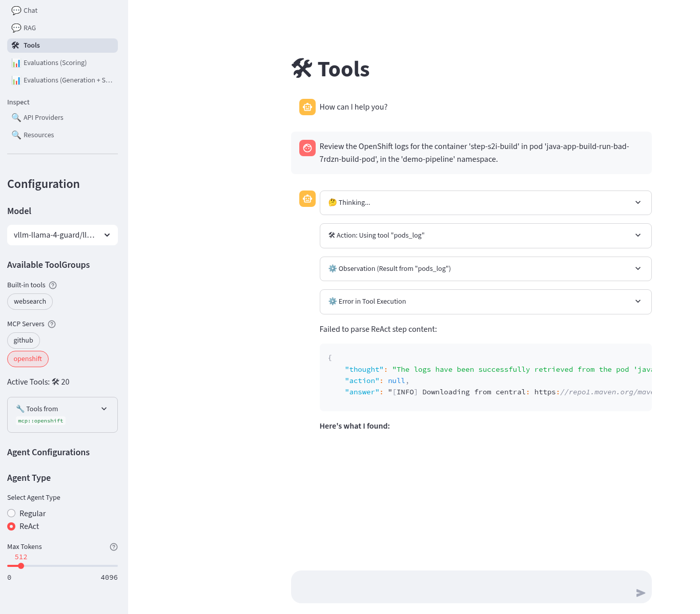Click the Tools hammer-wrench sidebar icon
The width and height of the screenshot is (700, 614).
(16, 45)
